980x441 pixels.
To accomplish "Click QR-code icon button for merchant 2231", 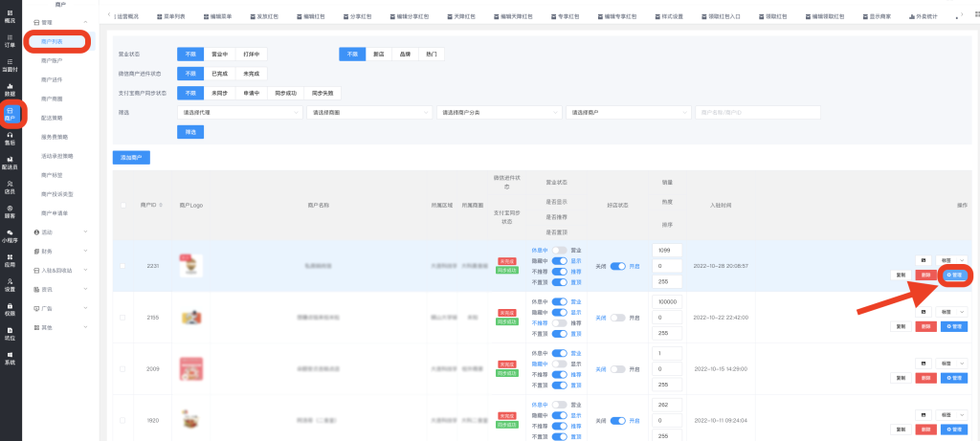I will point(924,259).
